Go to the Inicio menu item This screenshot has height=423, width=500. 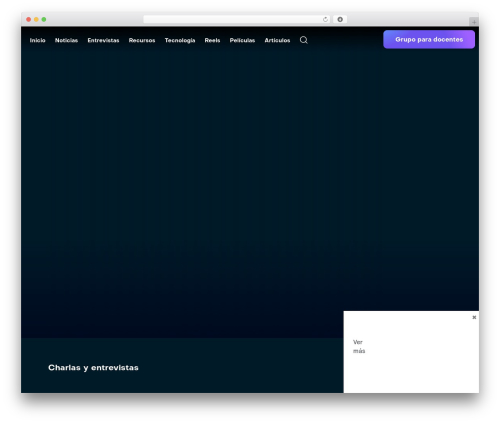pos(37,40)
